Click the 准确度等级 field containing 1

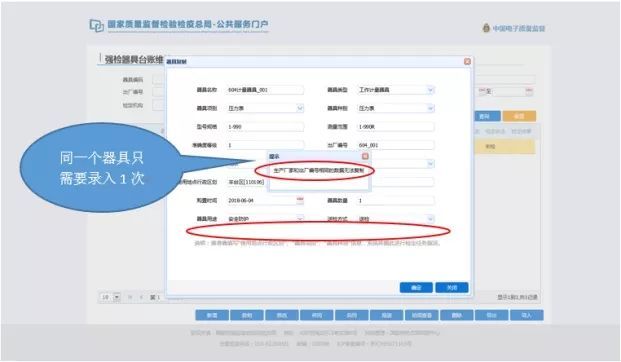pyautogui.click(x=265, y=145)
